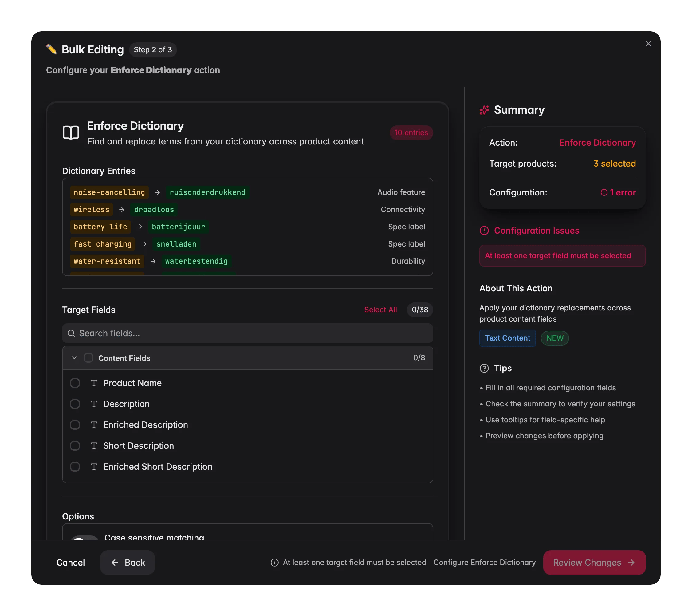Click the arrow after wireless

(122, 210)
